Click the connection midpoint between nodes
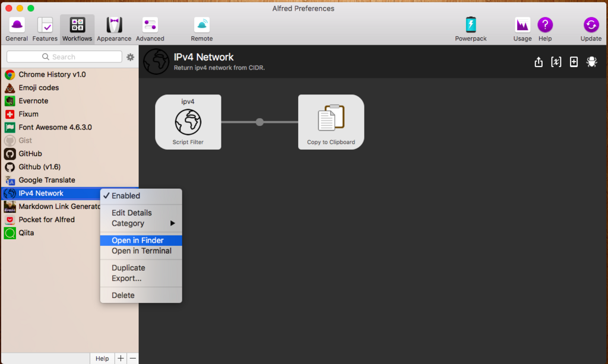Viewport: 608px width, 364px height. click(260, 122)
